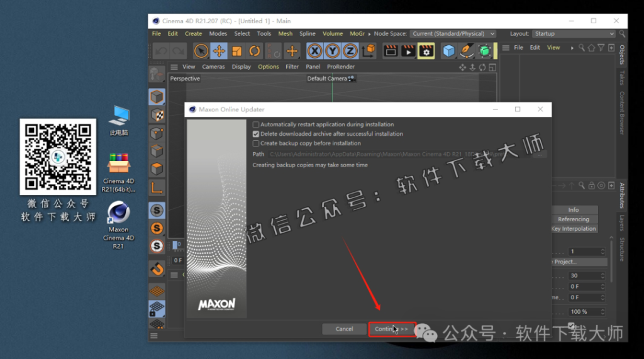Open Edit Render Settings gear clapperboard
This screenshot has height=359, width=644.
tap(426, 51)
